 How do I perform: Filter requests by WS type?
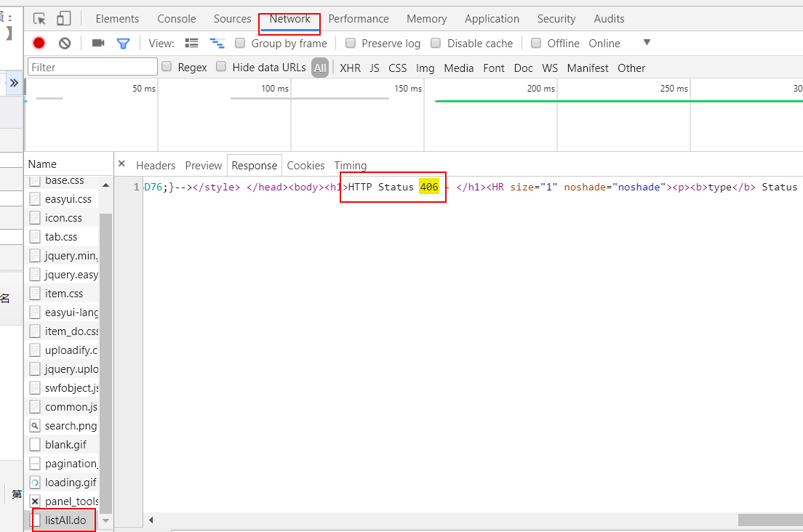pos(550,68)
